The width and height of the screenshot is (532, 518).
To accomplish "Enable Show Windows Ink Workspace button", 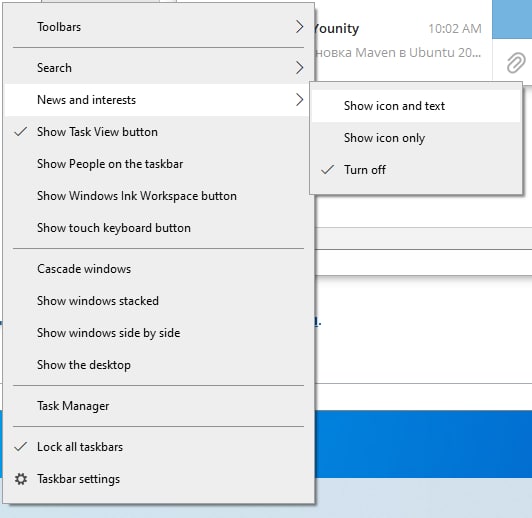I will pyautogui.click(x=157, y=196).
